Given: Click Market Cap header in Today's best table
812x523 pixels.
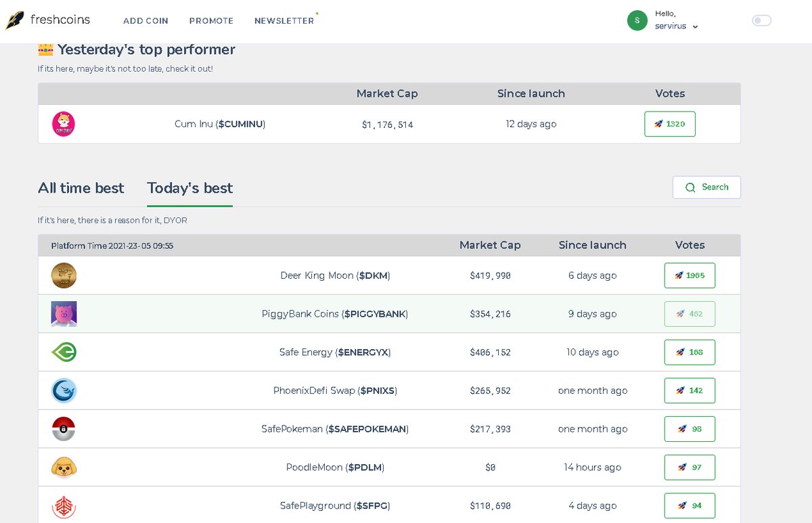Looking at the screenshot, I should click(x=490, y=245).
